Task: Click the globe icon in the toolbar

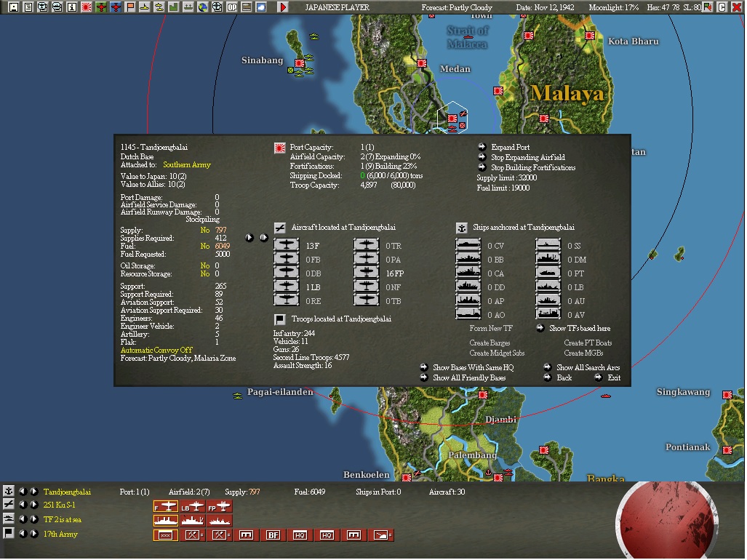Action: (x=202, y=7)
